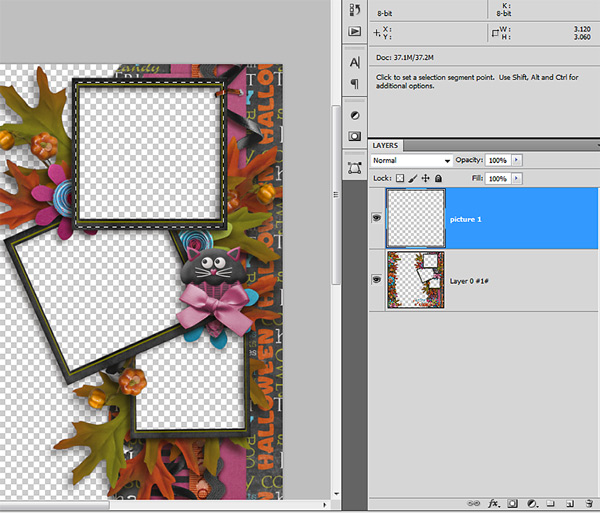Click the Fill label
600x513 pixels.
pos(477,178)
